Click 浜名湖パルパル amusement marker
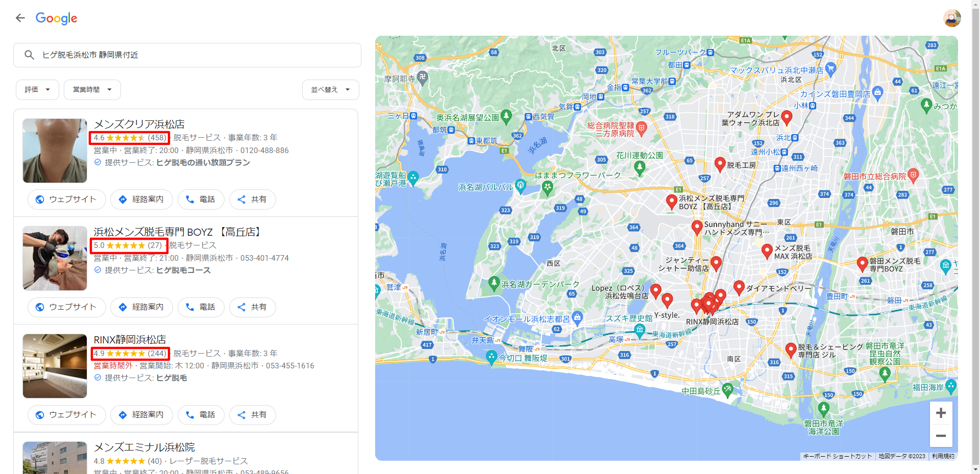980x474 pixels. 521,186
